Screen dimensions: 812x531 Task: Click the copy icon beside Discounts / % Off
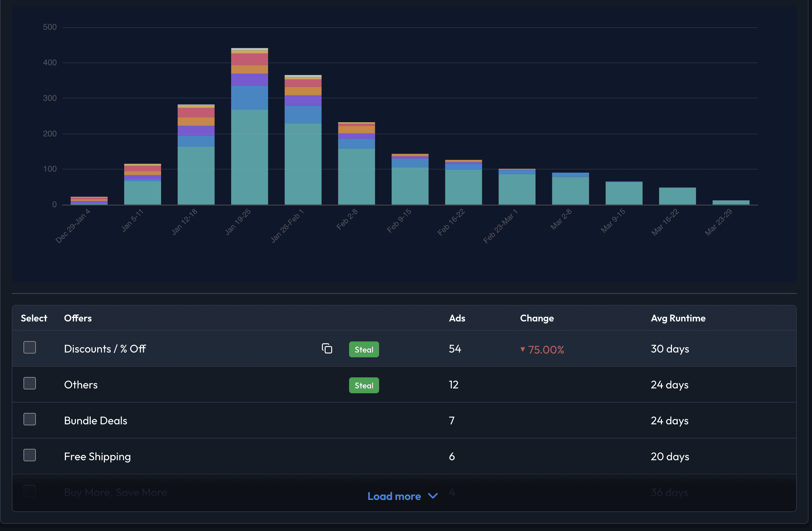[327, 348]
